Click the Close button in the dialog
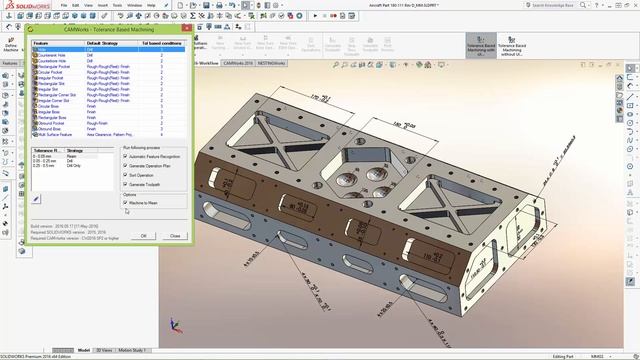Image resolution: width=640 pixels, height=360 pixels. click(175, 236)
